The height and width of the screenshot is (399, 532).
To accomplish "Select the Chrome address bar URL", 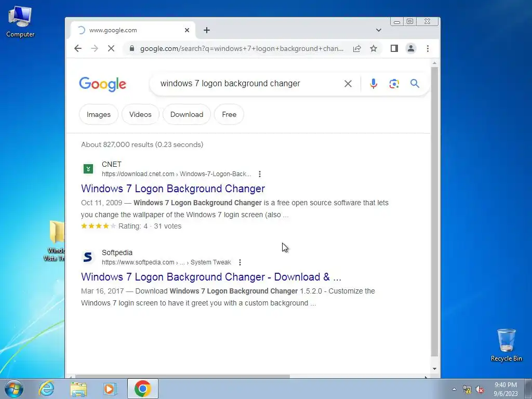I will (x=242, y=48).
